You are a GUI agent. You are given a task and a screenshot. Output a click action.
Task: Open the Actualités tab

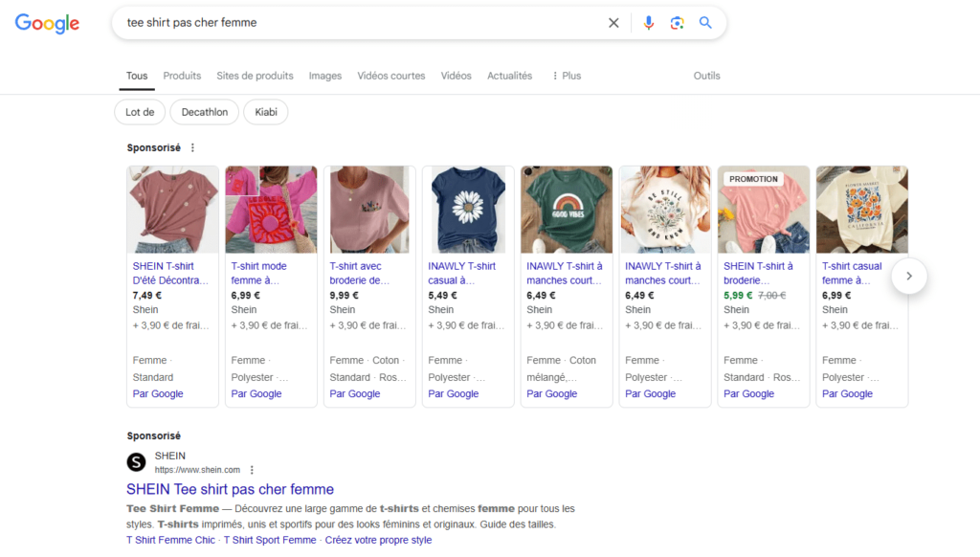pyautogui.click(x=510, y=76)
